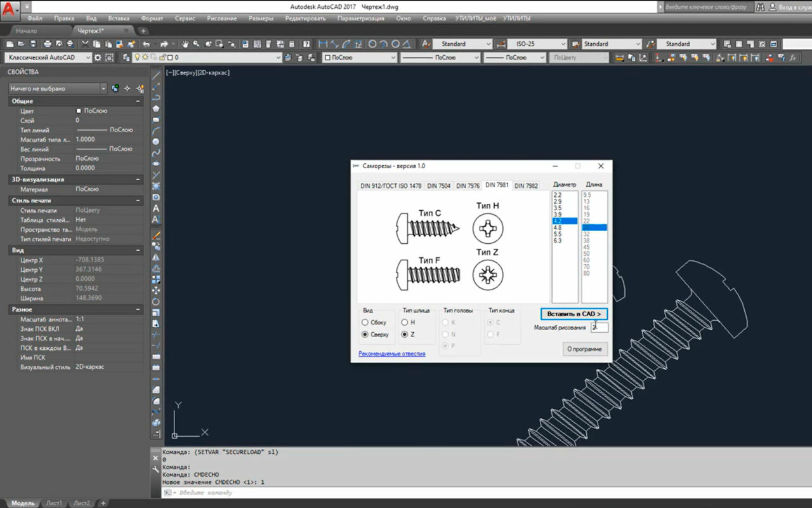Open the text style Standard dropdown

click(462, 44)
